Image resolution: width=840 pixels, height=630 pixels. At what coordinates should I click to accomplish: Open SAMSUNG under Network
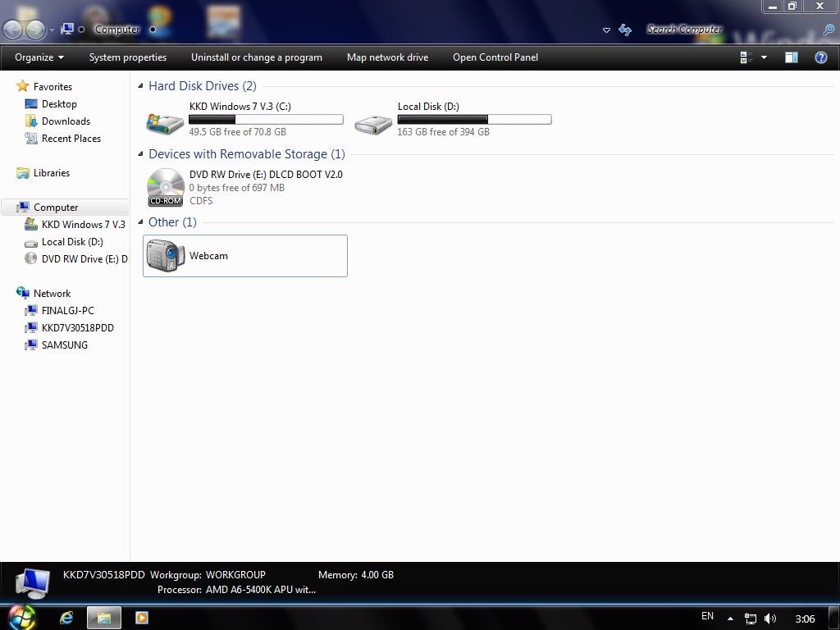(64, 345)
